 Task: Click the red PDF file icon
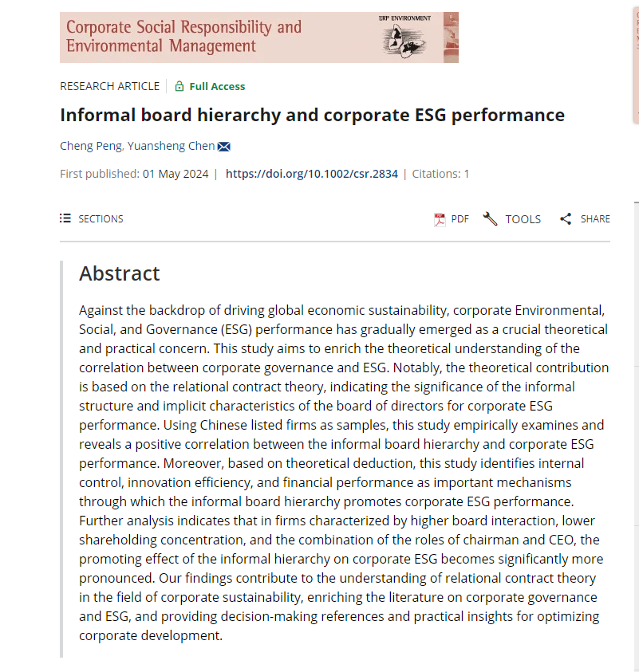(440, 219)
